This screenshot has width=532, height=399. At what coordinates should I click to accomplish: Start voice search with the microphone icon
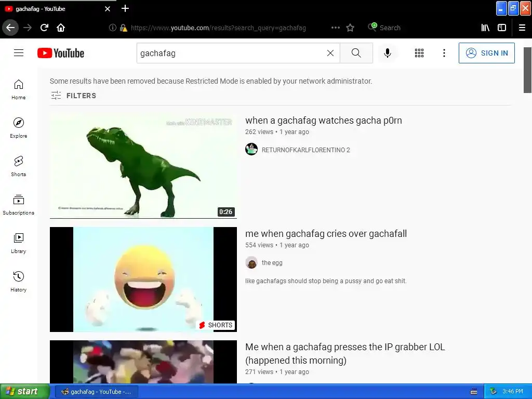pos(388,53)
